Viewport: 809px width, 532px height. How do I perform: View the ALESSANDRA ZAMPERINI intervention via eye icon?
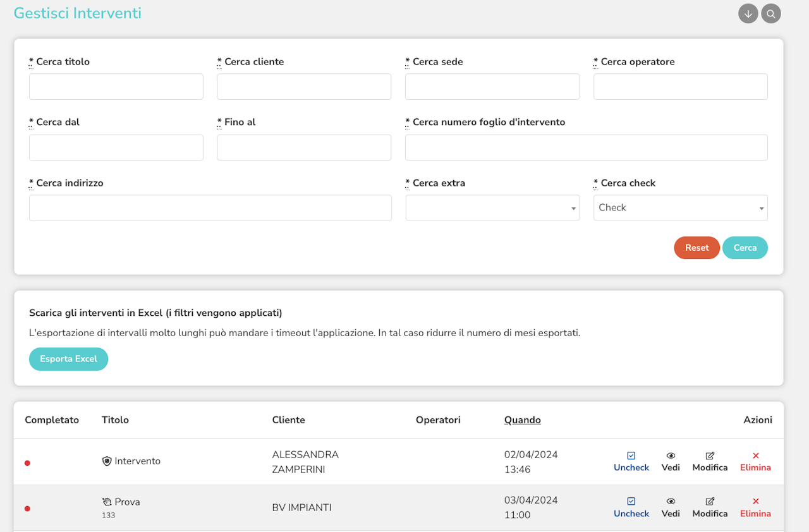tap(671, 461)
